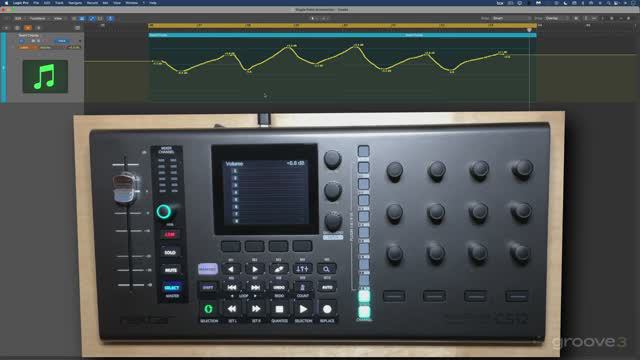The image size is (640, 360).
Task: Open the Logic Pro menu
Action: [x=20, y=2]
